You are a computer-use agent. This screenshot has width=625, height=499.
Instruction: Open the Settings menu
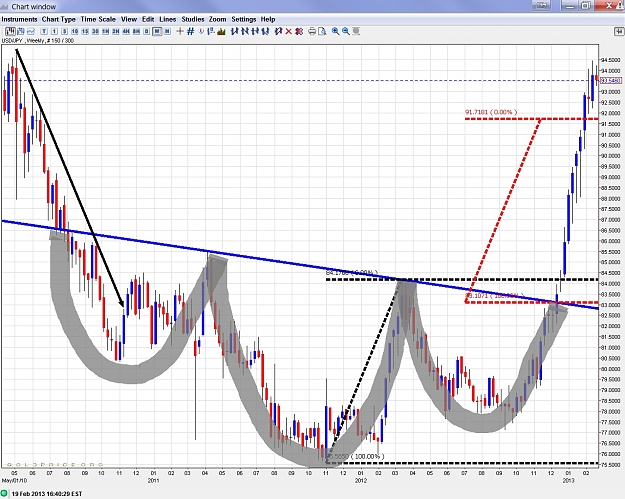click(x=244, y=19)
